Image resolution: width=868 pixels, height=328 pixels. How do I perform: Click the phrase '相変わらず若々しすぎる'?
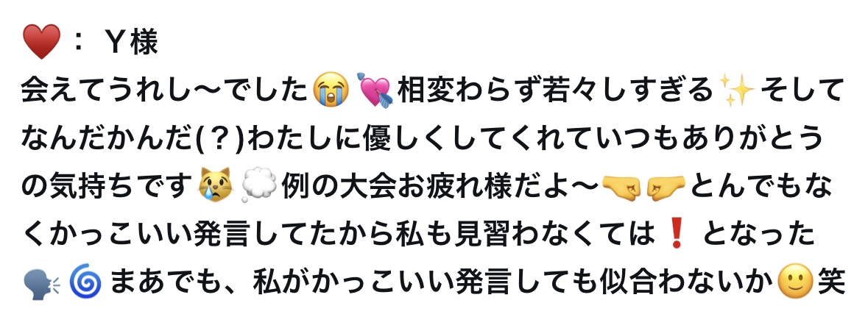point(555,90)
